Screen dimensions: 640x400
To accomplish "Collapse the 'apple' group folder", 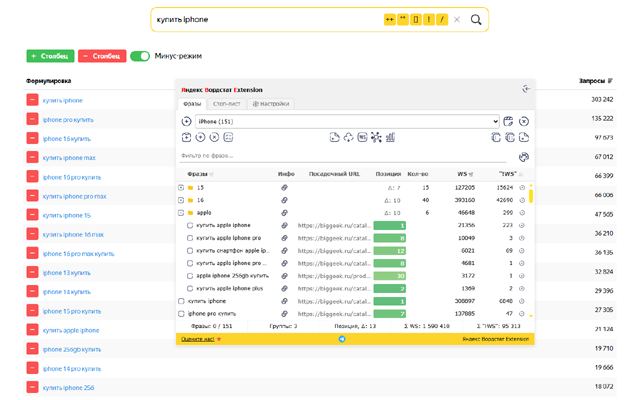I will [181, 213].
